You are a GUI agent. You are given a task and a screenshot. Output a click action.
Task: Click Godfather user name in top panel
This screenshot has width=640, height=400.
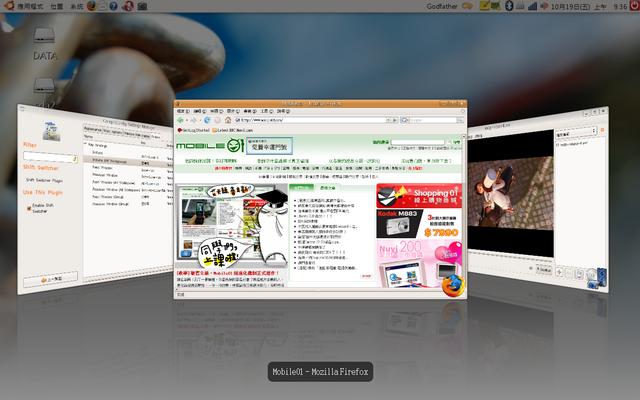click(x=442, y=6)
